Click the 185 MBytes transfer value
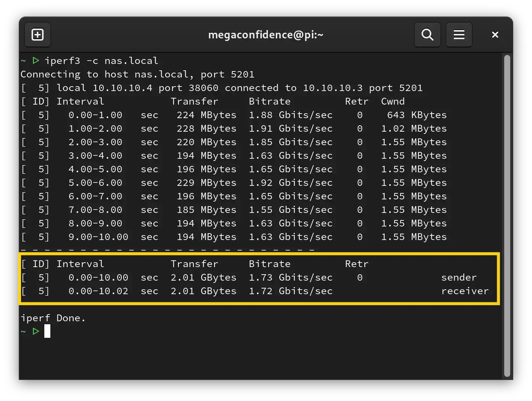 tap(207, 210)
